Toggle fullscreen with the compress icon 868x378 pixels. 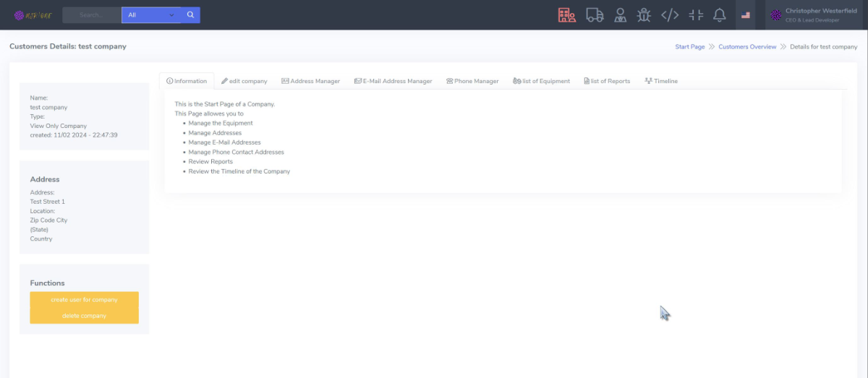pos(696,15)
